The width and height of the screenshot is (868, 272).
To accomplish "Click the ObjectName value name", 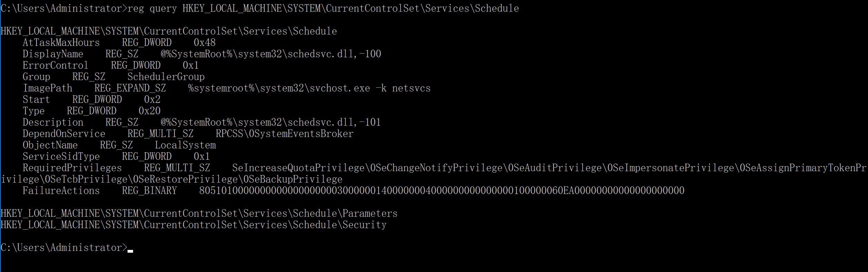I will [x=50, y=145].
